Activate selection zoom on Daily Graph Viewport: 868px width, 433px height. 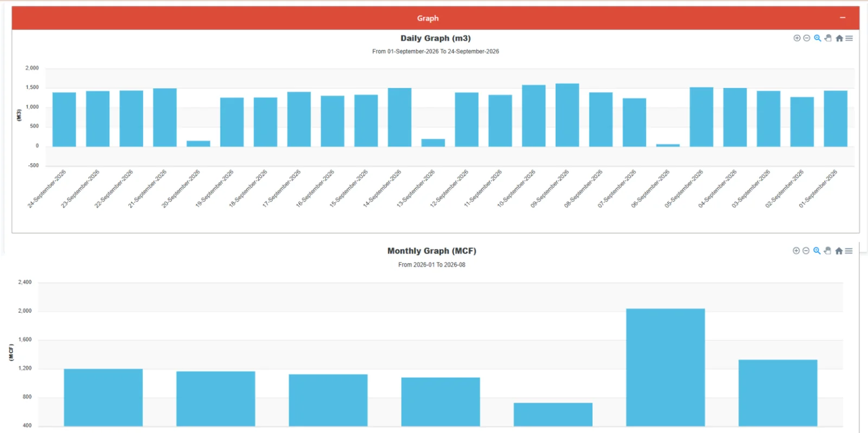(x=818, y=38)
